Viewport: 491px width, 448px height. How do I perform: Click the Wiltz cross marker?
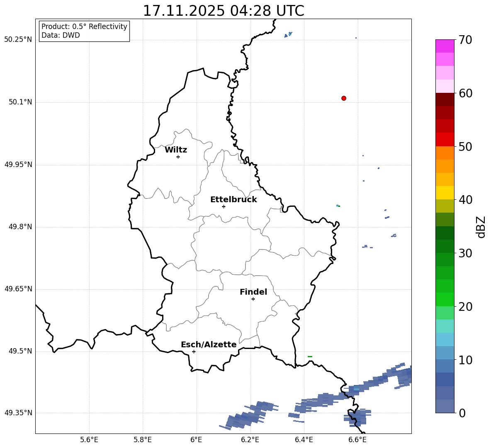point(178,157)
